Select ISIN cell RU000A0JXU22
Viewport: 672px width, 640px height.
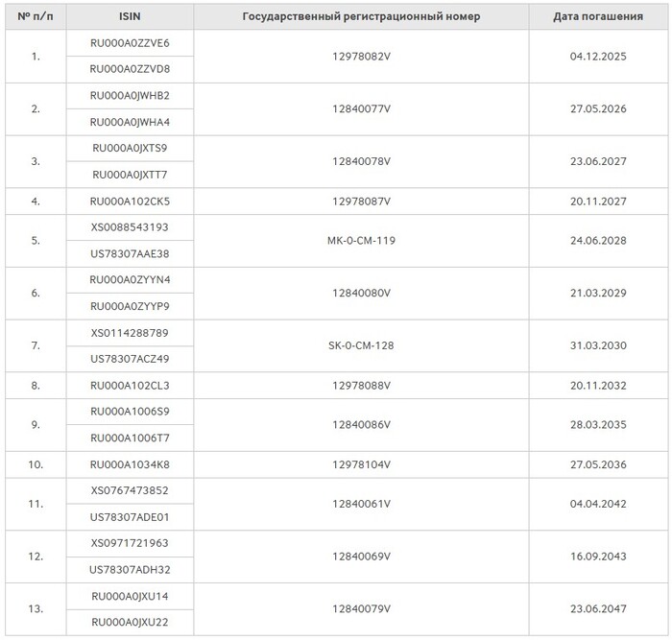(x=130, y=623)
